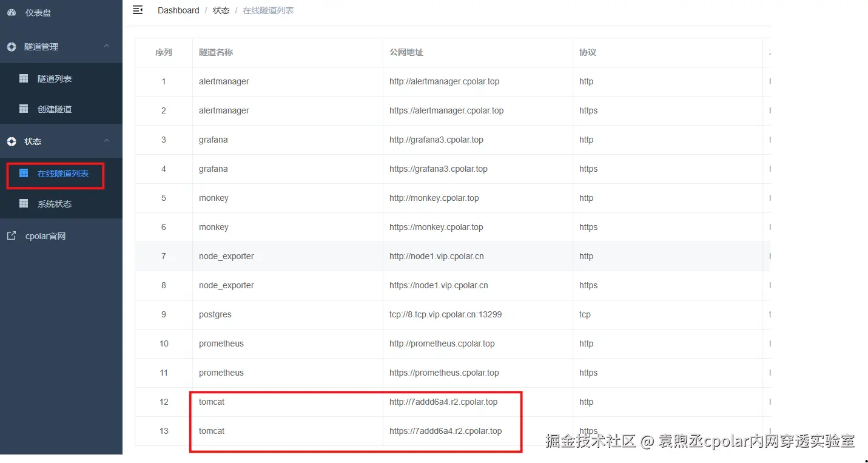Select tomcat name in row 12

pyautogui.click(x=212, y=402)
